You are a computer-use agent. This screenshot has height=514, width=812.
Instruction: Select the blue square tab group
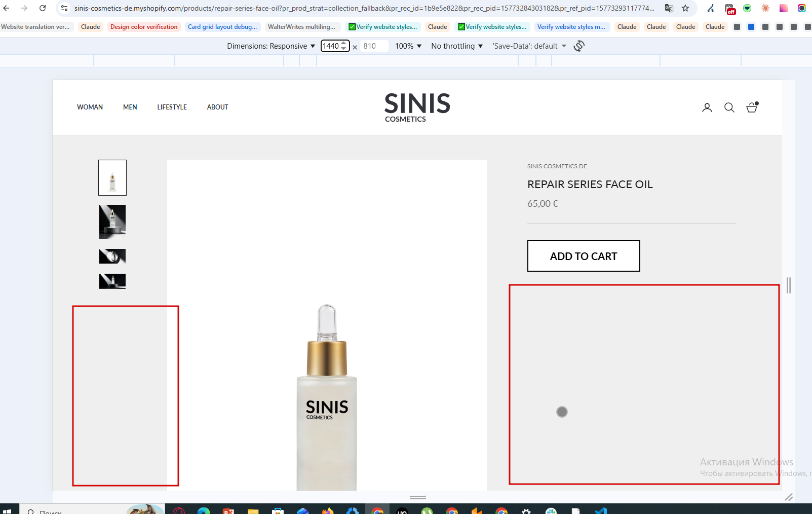[751, 27]
